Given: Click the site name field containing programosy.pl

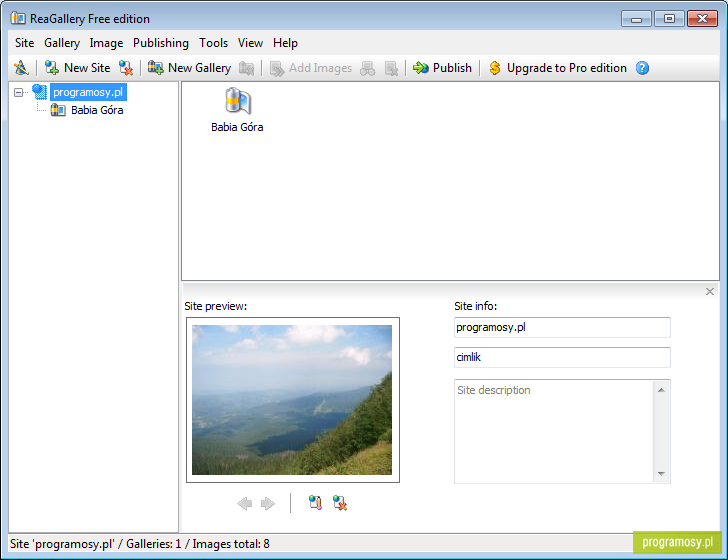Looking at the screenshot, I should [x=562, y=327].
